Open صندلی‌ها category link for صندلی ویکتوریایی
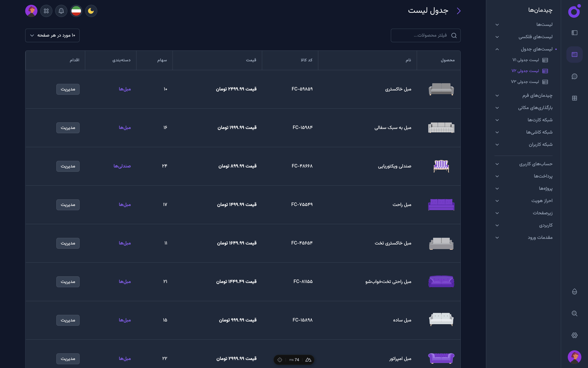The height and width of the screenshot is (368, 588). tap(122, 166)
